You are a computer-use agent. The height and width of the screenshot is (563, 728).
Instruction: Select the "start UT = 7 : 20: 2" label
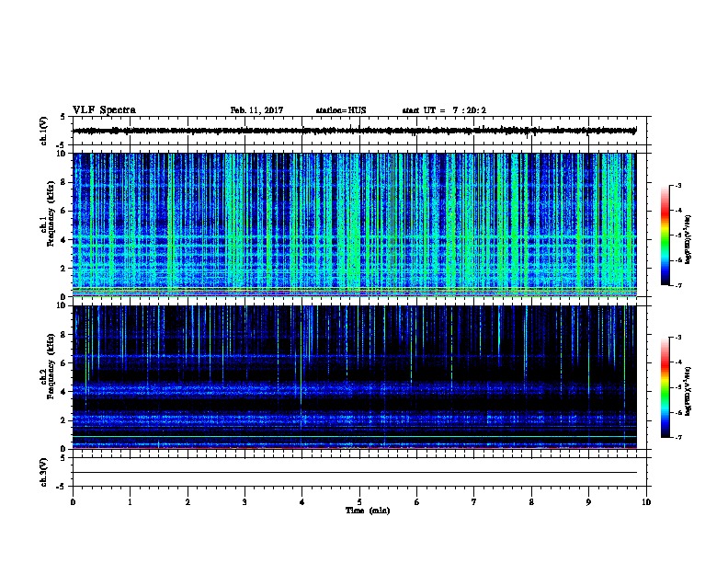click(444, 110)
